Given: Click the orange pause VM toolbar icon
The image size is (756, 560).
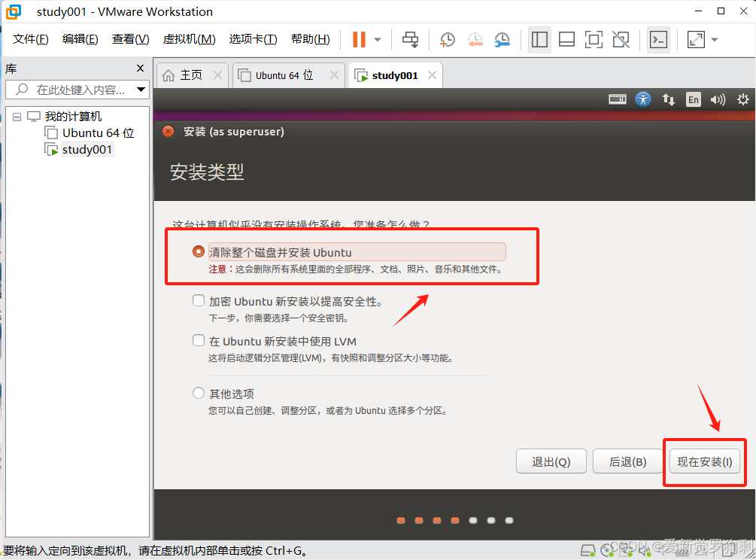Looking at the screenshot, I should point(359,40).
